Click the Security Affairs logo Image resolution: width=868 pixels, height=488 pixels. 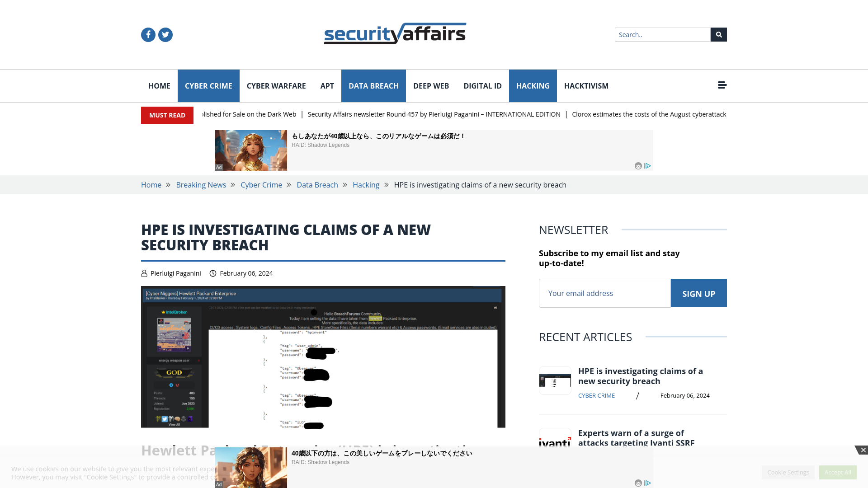point(395,33)
